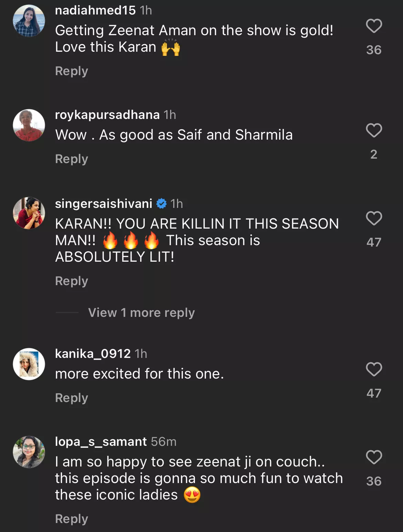Open roykapursadhana's profile picture
This screenshot has width=403, height=532.
(29, 126)
